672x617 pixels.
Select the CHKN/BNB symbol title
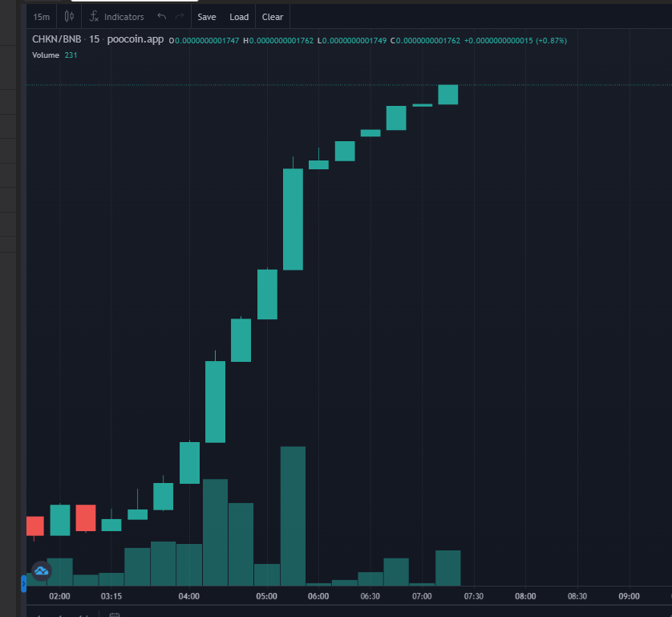pyautogui.click(x=57, y=39)
